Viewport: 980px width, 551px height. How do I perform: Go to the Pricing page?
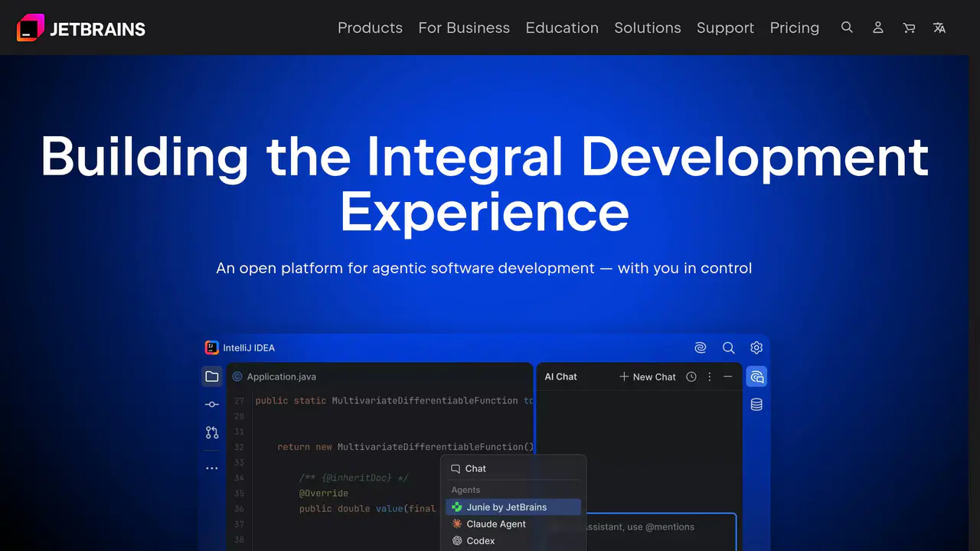tap(795, 28)
